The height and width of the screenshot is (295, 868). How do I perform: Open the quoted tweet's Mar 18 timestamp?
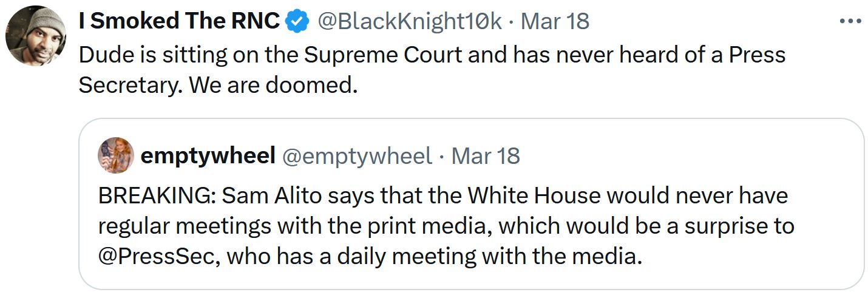[x=486, y=156]
